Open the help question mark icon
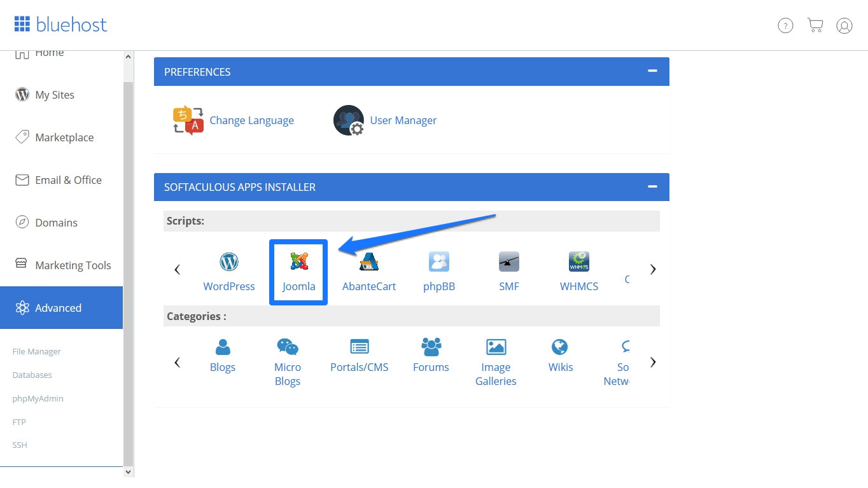This screenshot has height=488, width=868. [x=786, y=25]
